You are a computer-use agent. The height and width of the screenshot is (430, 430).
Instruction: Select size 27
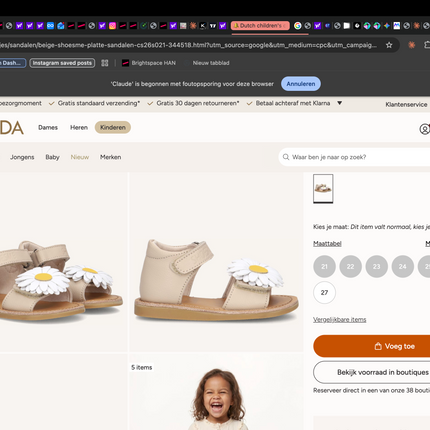coord(324,293)
